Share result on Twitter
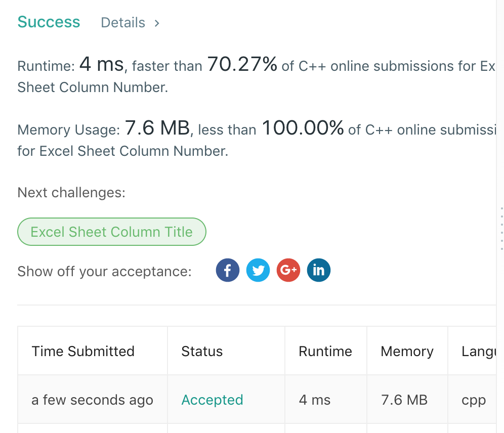Viewport: 504px width, 433px height. point(258,271)
